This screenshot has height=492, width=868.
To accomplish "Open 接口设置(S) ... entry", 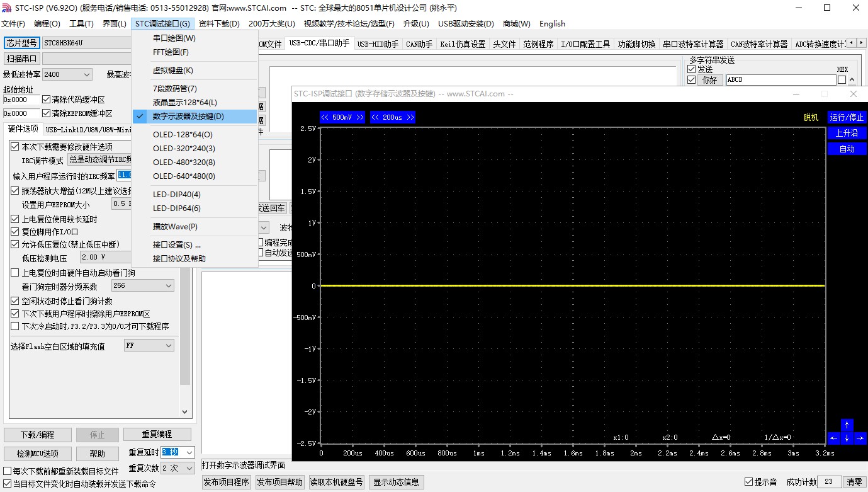I will 195,244.
